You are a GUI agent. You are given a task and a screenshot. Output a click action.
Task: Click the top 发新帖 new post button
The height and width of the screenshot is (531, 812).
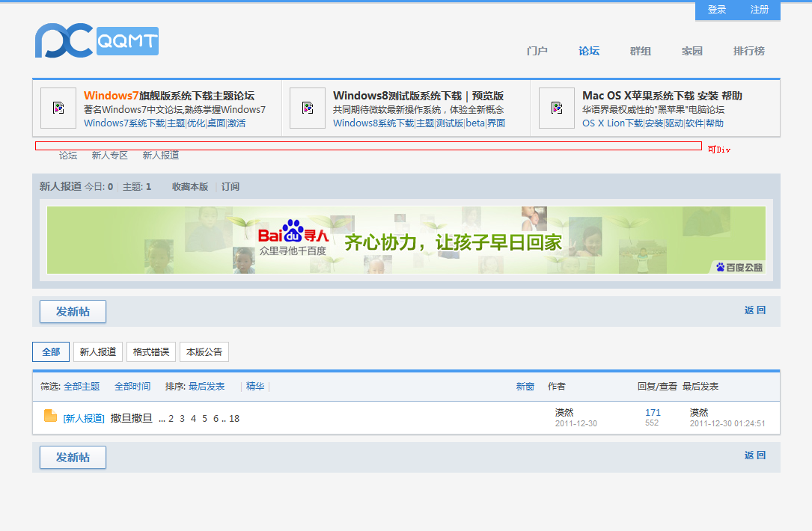(73, 312)
